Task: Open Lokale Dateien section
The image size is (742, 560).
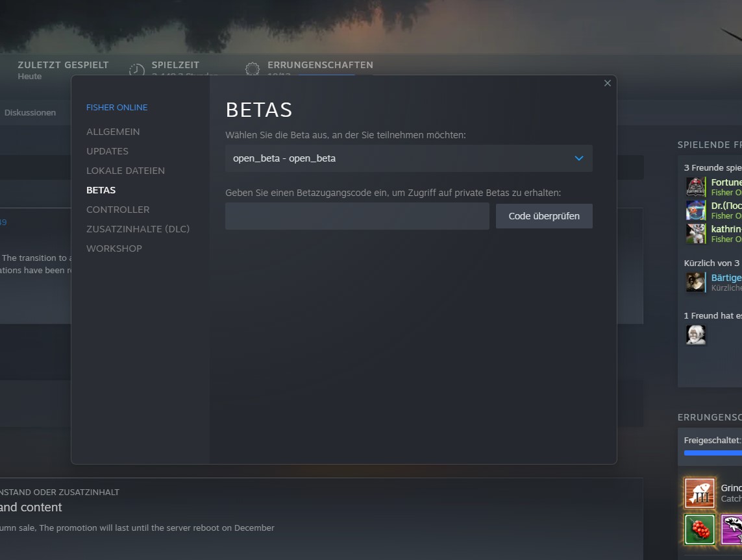Action: (125, 171)
